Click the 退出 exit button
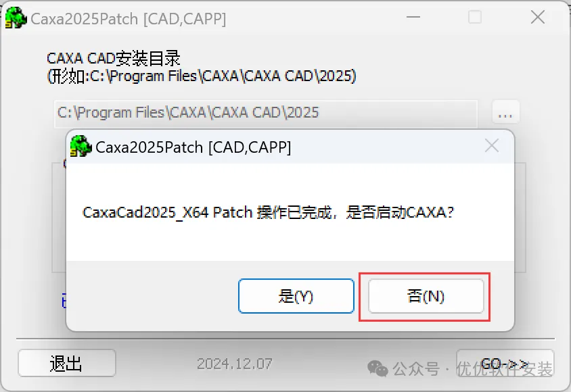This screenshot has height=392, width=571. [x=67, y=363]
